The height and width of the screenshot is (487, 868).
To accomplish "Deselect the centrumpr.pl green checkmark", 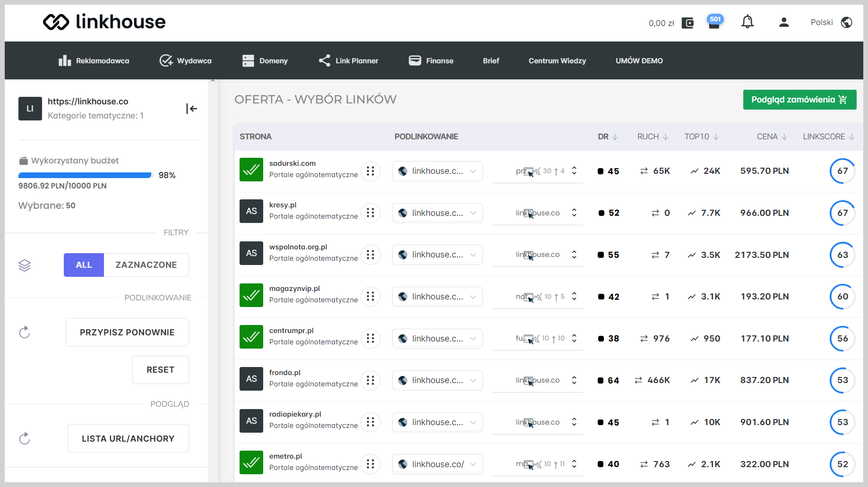I will click(251, 337).
